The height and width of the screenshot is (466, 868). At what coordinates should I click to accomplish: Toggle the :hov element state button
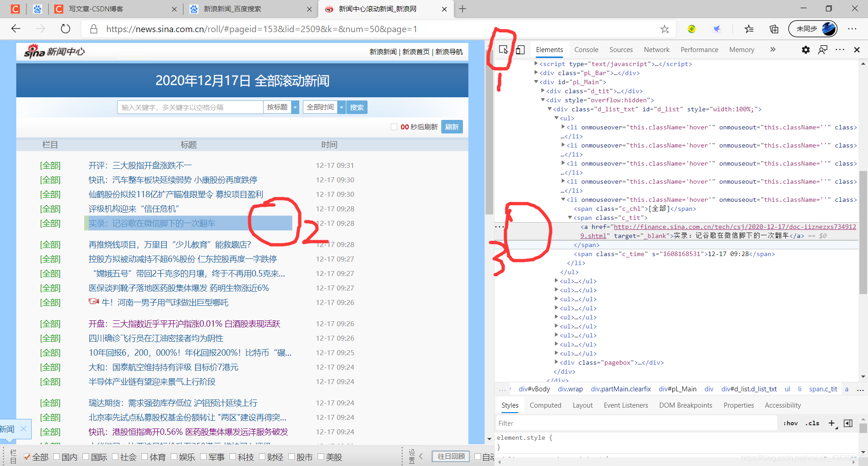791,423
